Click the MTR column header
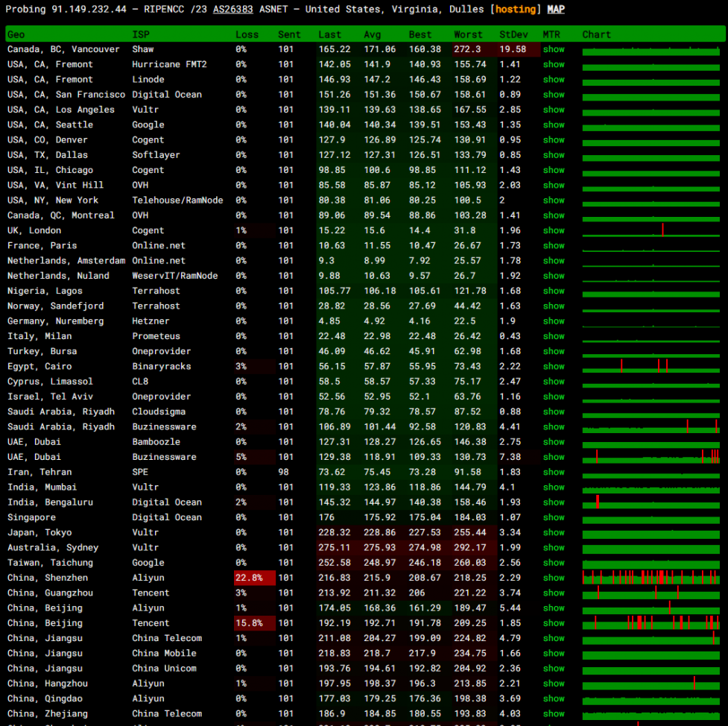 [551, 34]
